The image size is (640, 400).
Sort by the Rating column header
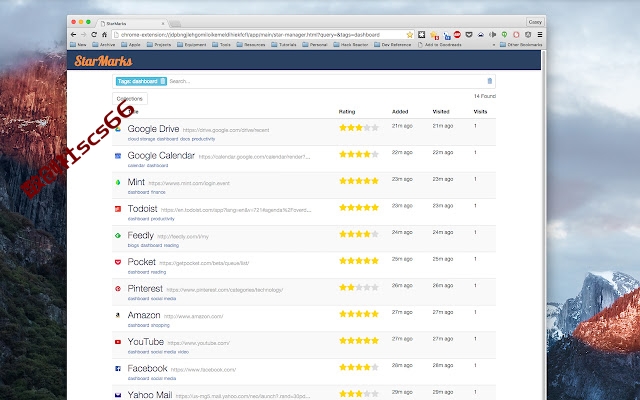coord(347,111)
